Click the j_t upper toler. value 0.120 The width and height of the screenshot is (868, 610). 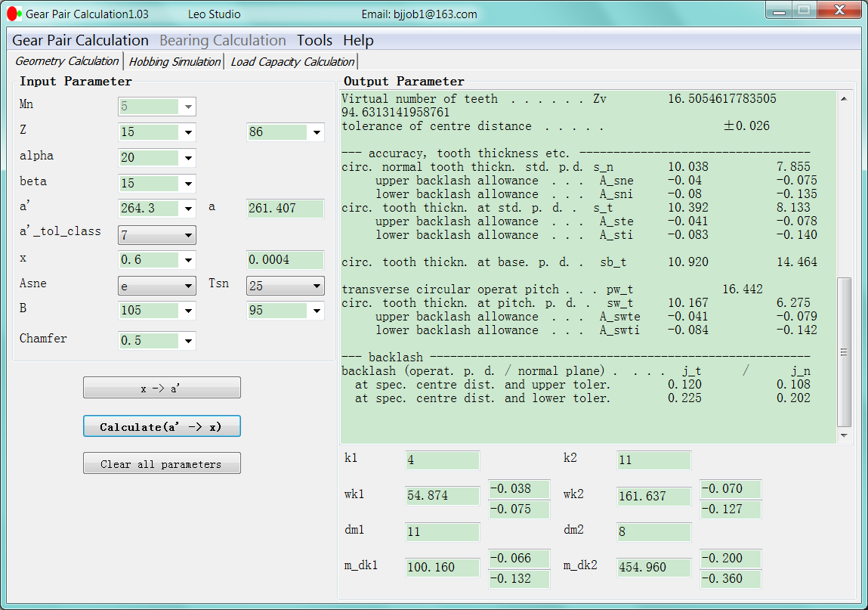coord(684,385)
